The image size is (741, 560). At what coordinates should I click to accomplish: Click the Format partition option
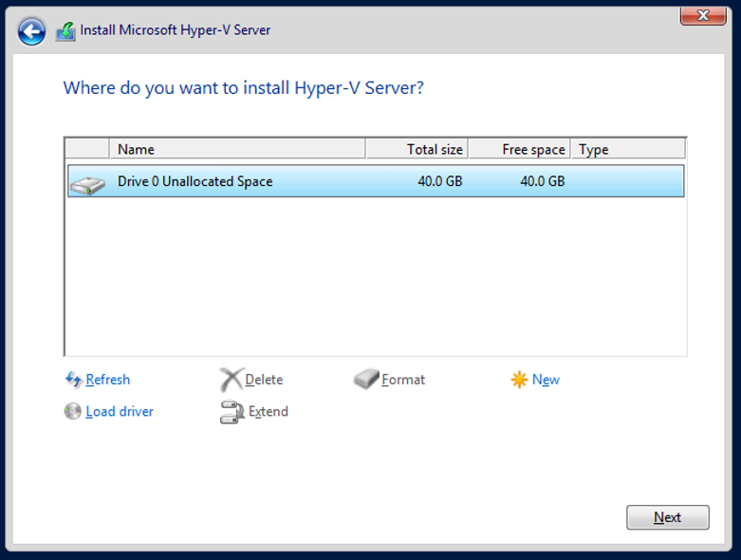[x=403, y=380]
